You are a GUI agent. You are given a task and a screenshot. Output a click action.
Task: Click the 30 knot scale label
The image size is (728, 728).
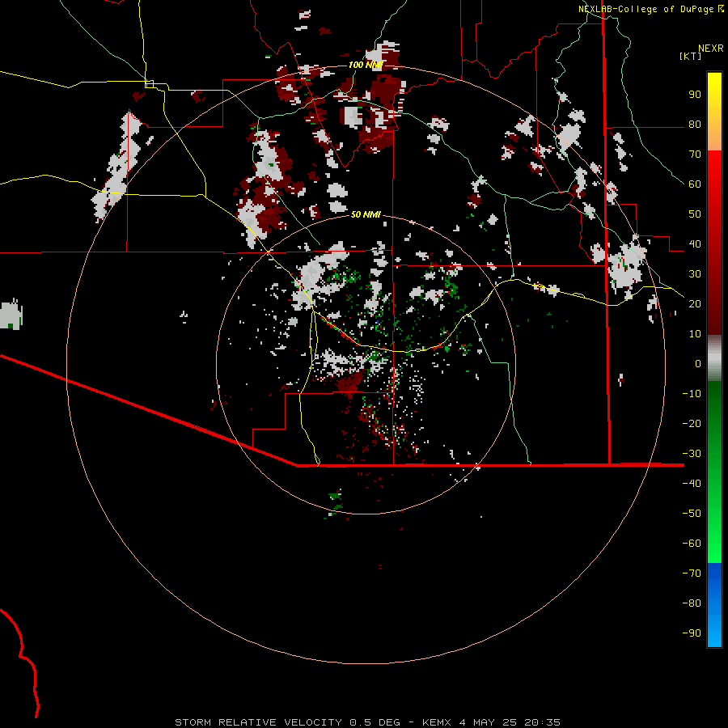click(695, 274)
